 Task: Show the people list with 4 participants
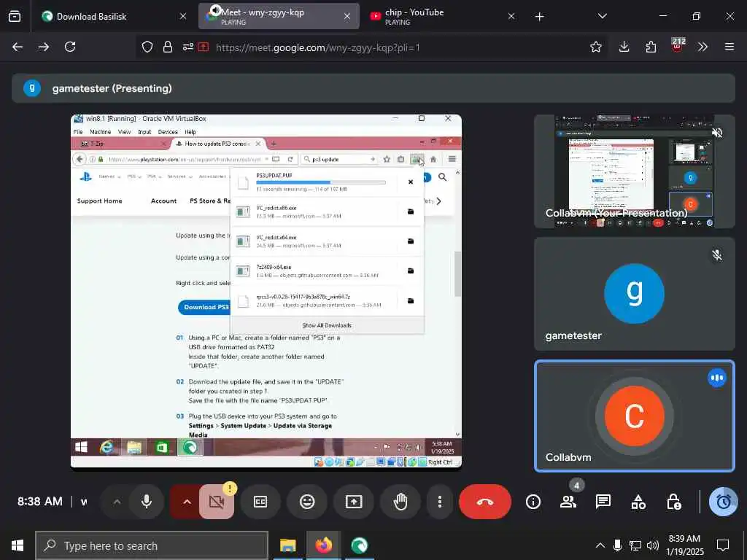coord(568,502)
